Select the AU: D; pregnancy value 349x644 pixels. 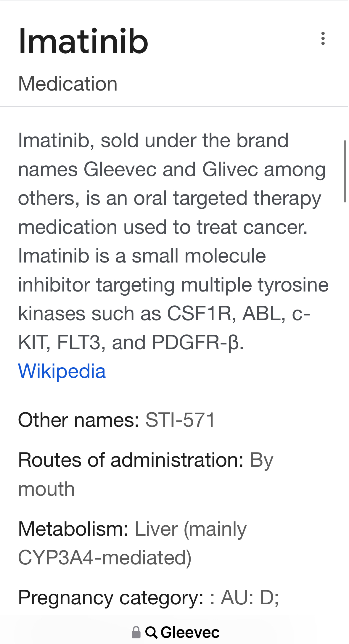[250, 598]
